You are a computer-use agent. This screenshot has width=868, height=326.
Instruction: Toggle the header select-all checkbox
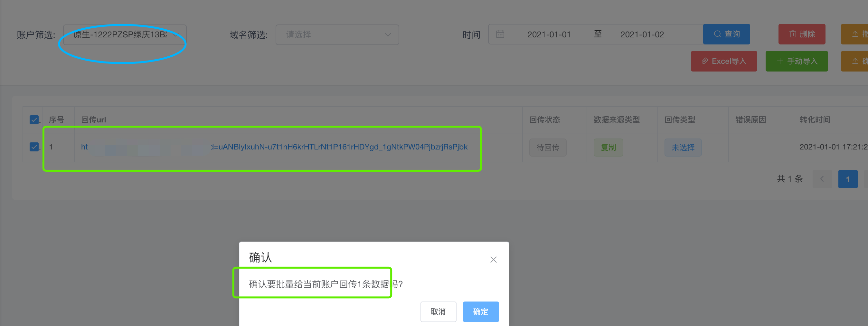(x=34, y=120)
